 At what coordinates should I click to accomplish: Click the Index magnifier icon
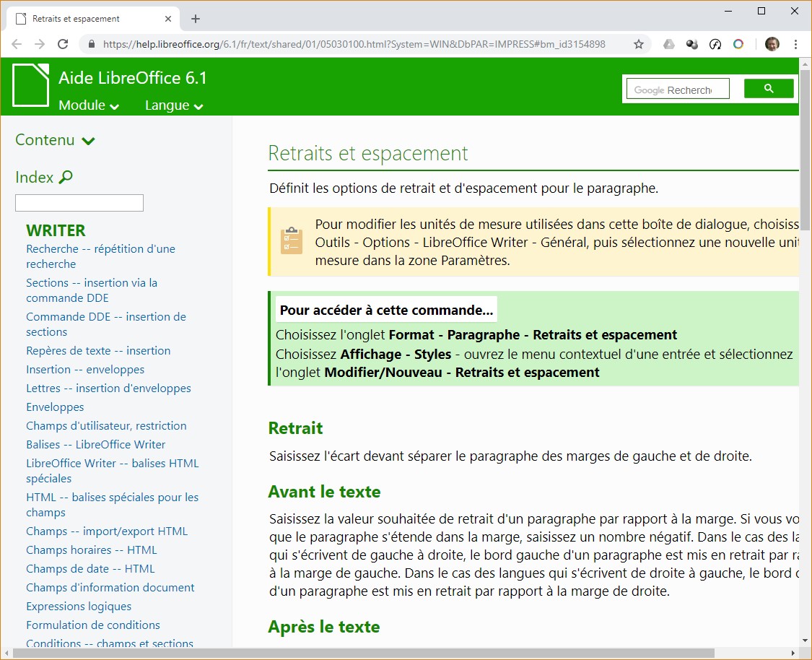[66, 177]
